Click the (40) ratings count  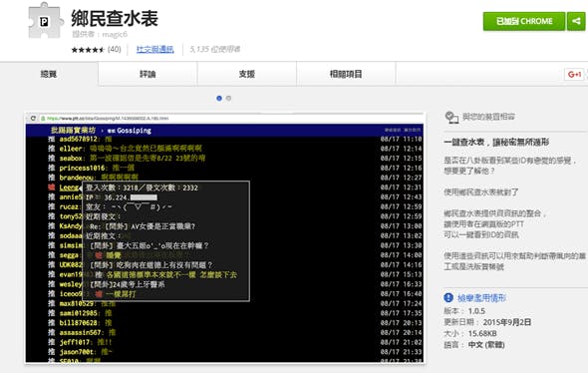point(114,49)
